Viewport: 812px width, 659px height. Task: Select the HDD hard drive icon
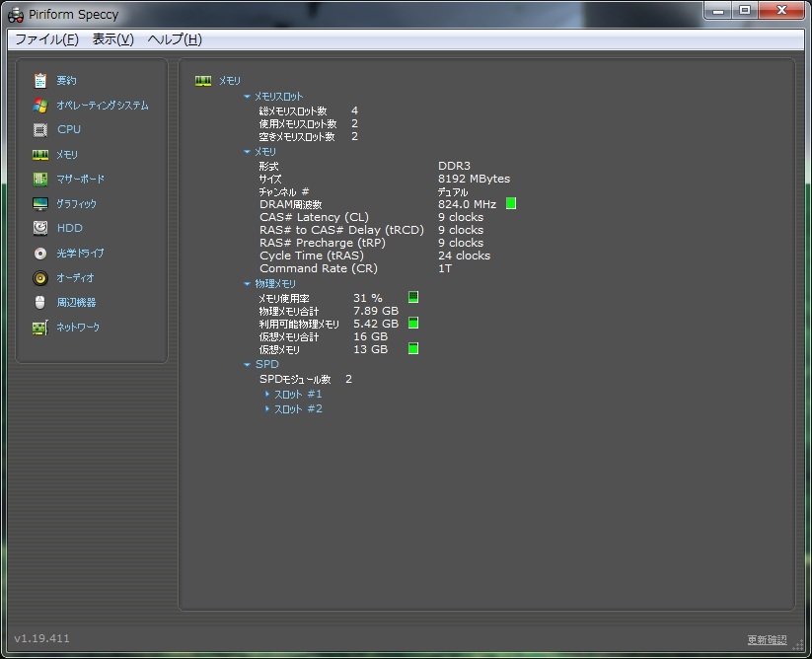pyautogui.click(x=40, y=228)
